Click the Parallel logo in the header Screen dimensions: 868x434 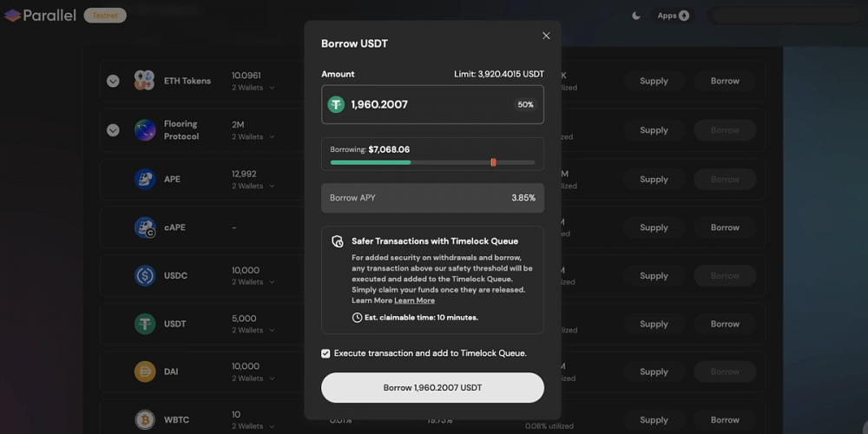pos(40,16)
